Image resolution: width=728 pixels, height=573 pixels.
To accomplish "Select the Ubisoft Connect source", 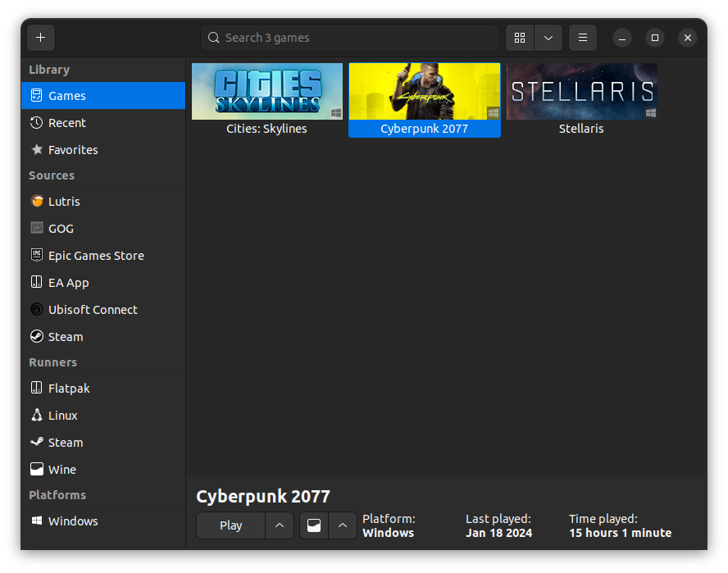I will (x=103, y=309).
